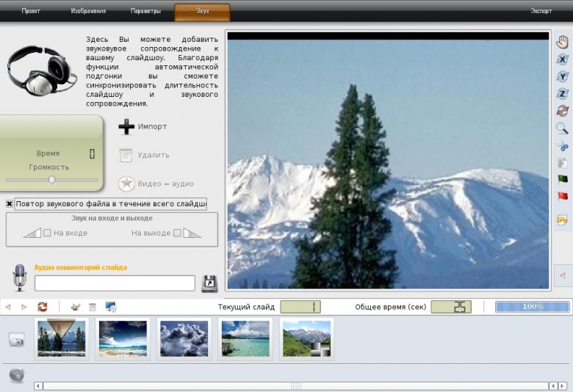Select the magnifier zoom tool
This screenshot has width=573, height=392.
(563, 128)
